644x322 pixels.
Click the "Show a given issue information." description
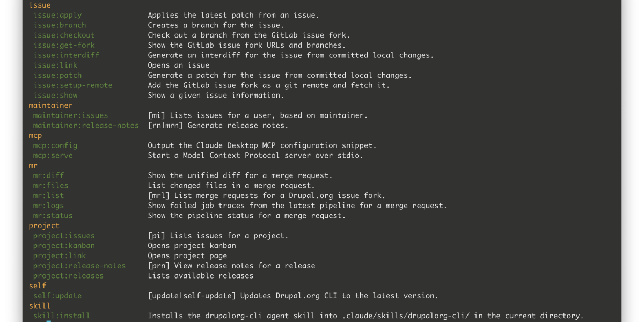tap(216, 96)
